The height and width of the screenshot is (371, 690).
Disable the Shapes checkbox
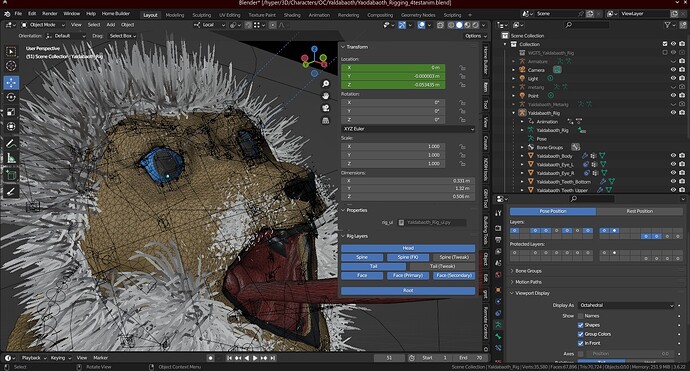click(x=580, y=325)
